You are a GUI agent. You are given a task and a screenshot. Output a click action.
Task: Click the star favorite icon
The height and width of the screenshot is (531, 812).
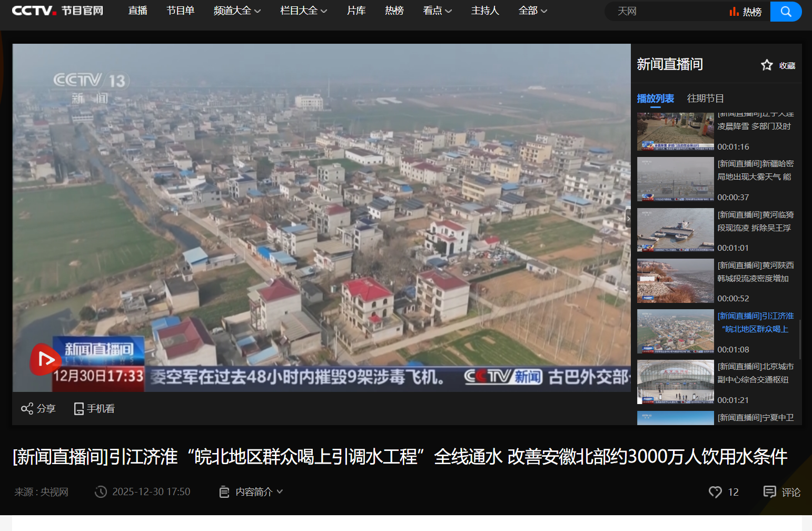[x=767, y=65]
